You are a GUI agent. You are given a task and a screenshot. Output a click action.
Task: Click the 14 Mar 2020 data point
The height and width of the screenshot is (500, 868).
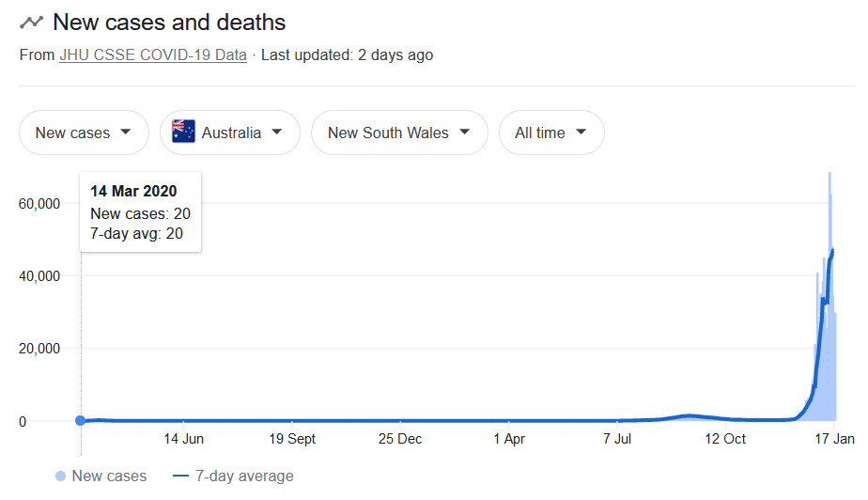pyautogui.click(x=80, y=421)
